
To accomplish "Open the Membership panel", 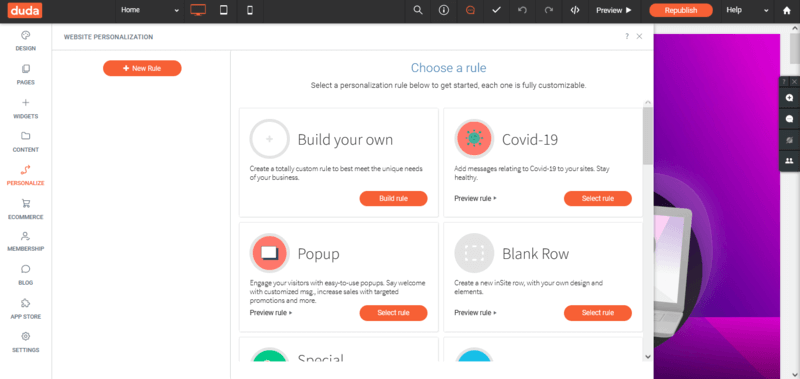I will 26,242.
